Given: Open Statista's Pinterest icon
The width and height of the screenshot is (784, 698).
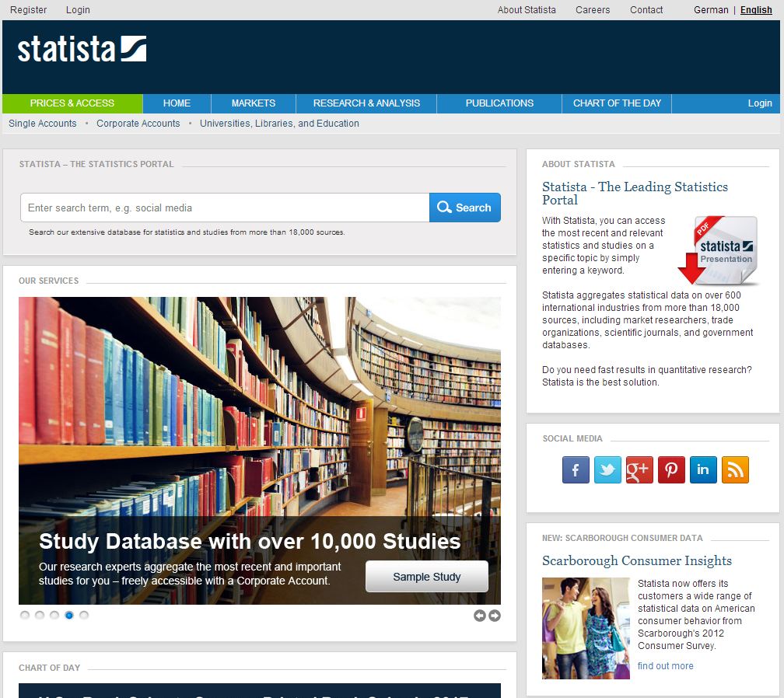Looking at the screenshot, I should (671, 469).
